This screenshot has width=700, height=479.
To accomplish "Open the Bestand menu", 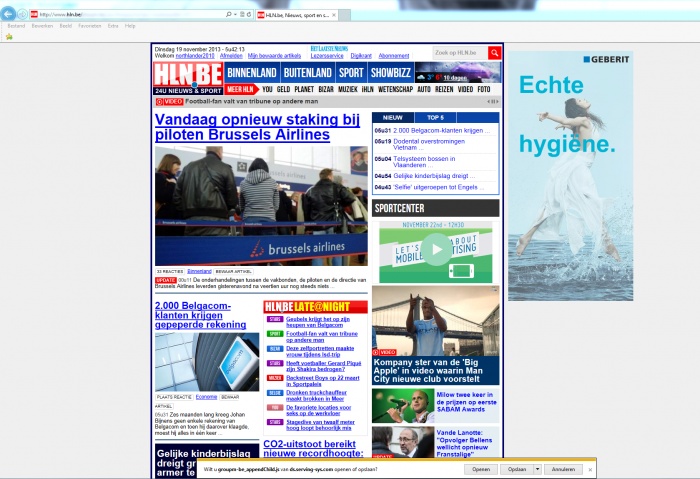I will click(16, 26).
